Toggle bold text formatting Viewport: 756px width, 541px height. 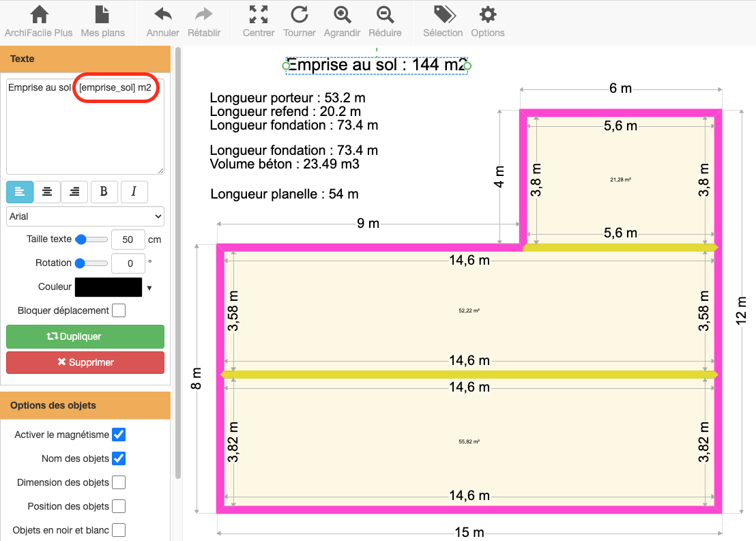coord(104,192)
